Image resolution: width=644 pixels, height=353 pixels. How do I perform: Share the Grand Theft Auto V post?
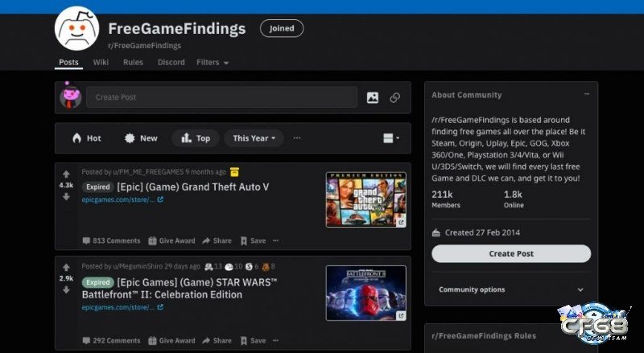(217, 241)
